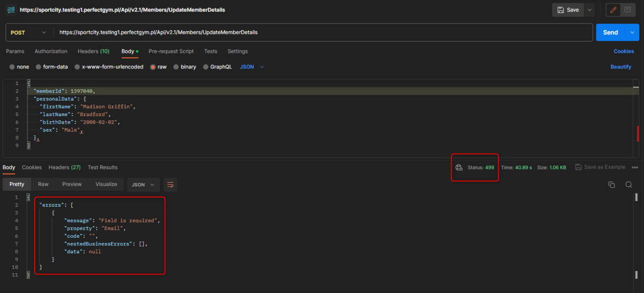Click the copy response icon
Screen dimensions: 644x293
click(x=611, y=184)
